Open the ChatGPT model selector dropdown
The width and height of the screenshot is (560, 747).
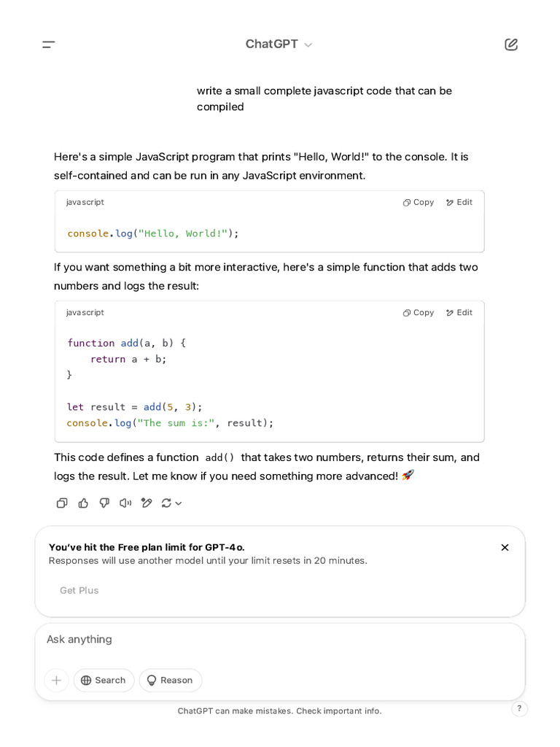point(279,44)
